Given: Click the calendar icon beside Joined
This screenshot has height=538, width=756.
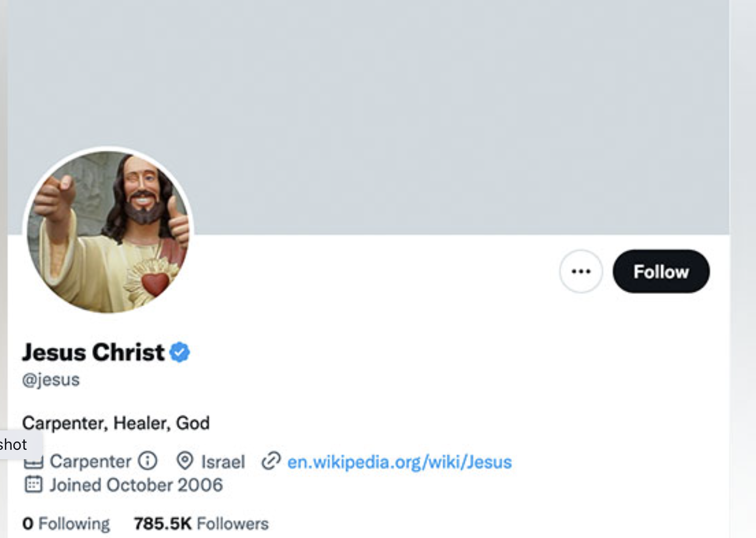Looking at the screenshot, I should tap(33, 484).
